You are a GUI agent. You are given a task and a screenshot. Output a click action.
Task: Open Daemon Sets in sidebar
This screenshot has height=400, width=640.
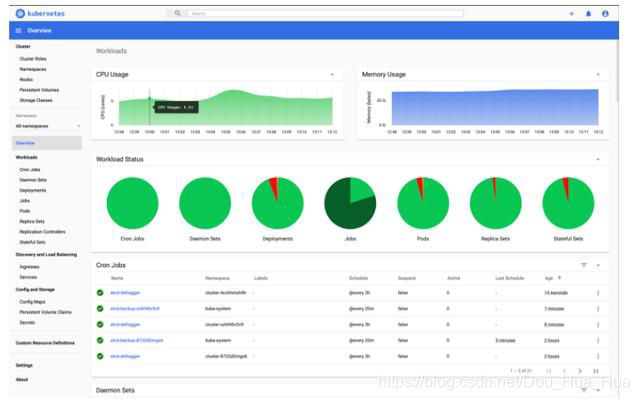(33, 180)
